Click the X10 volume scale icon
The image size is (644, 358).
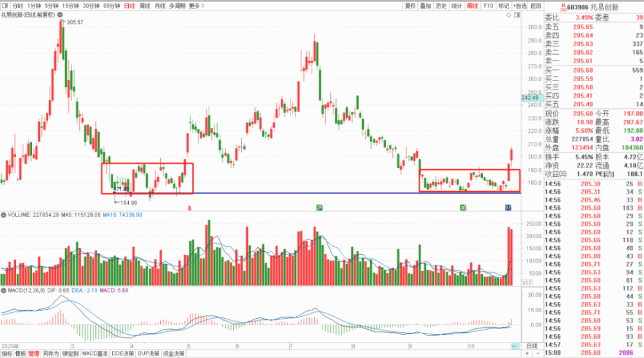pyautogui.click(x=527, y=283)
